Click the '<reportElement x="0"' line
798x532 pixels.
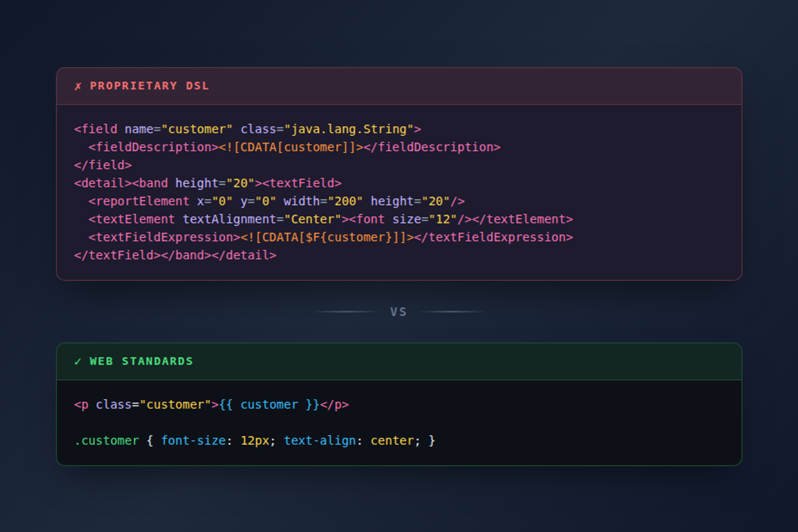coord(276,201)
